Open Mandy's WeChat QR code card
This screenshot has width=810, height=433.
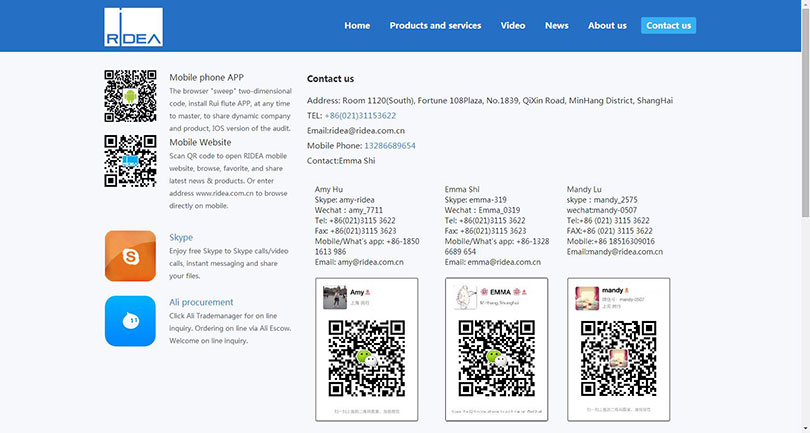coord(618,349)
